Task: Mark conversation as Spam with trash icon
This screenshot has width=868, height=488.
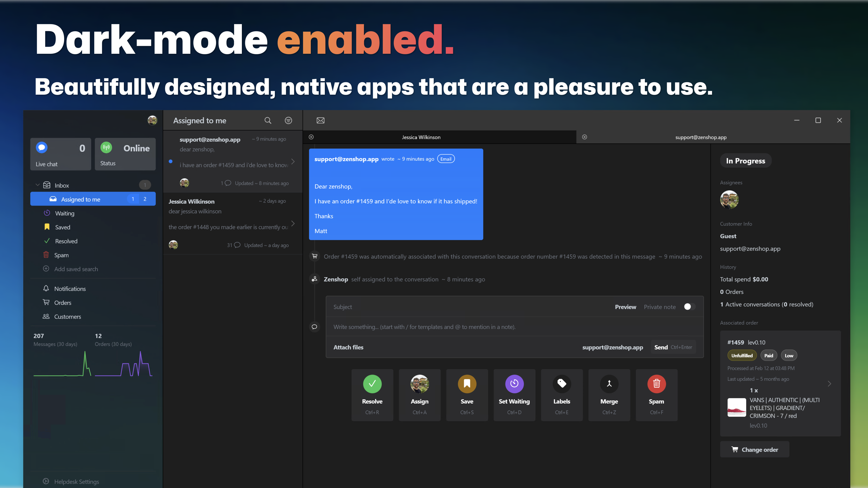Action: [x=656, y=384]
